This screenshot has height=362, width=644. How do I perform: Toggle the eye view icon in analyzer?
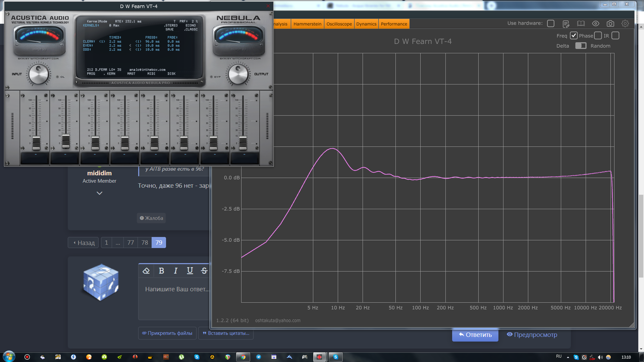coord(596,23)
